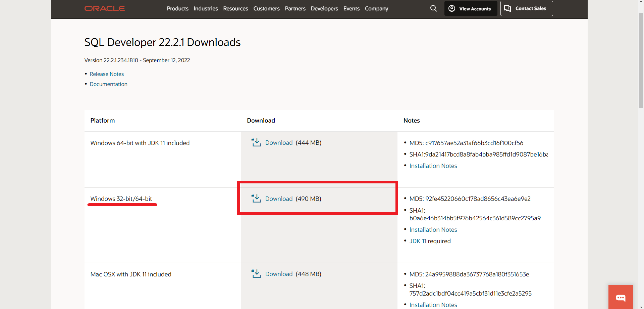Click the Version 22.2.1.234.1810 date line
644x309 pixels.
(x=137, y=60)
